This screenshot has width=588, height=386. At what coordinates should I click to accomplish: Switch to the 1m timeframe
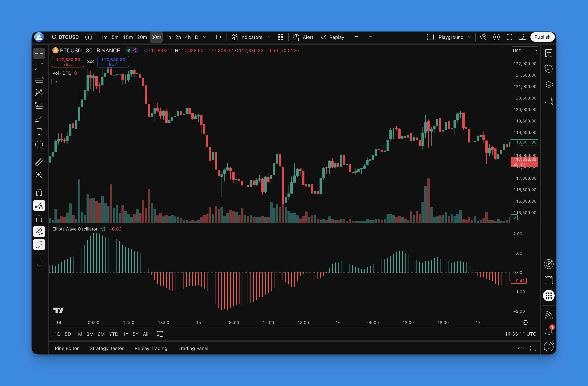104,37
